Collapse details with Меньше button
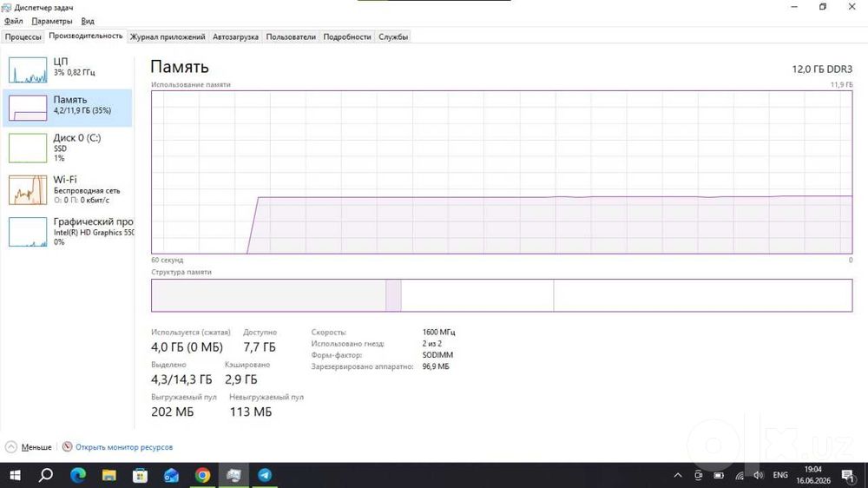Image resolution: width=868 pixels, height=488 pixels. pyautogui.click(x=29, y=447)
